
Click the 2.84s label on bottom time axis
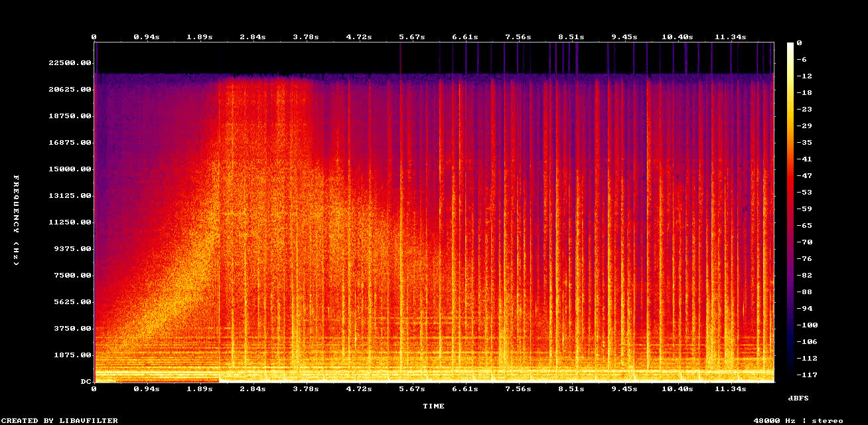pyautogui.click(x=253, y=390)
